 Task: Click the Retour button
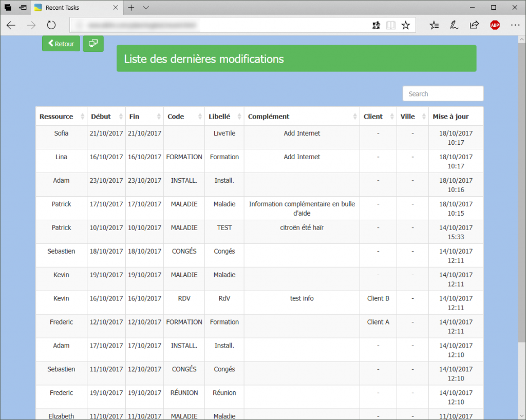click(61, 44)
